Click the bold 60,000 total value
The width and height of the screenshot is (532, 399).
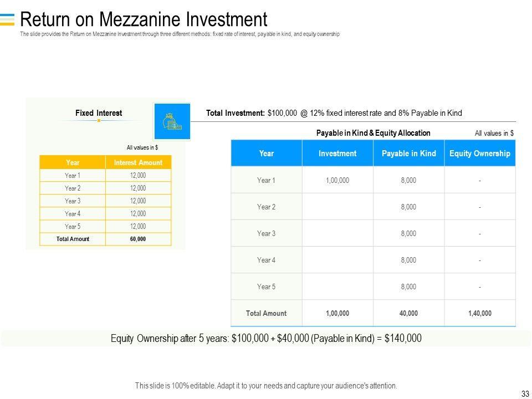click(138, 239)
